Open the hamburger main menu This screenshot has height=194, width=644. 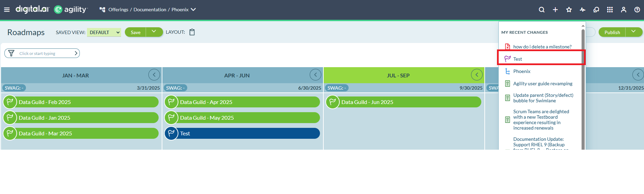[7, 10]
